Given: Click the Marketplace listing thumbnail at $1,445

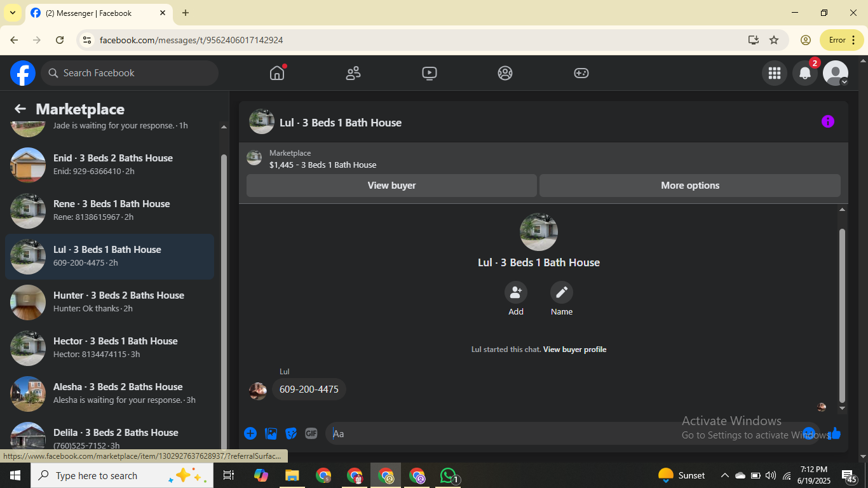Looking at the screenshot, I should [x=254, y=158].
